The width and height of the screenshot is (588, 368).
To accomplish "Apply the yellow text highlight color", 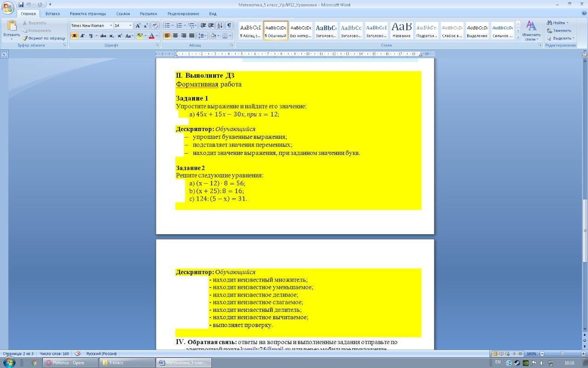I will click(139, 36).
